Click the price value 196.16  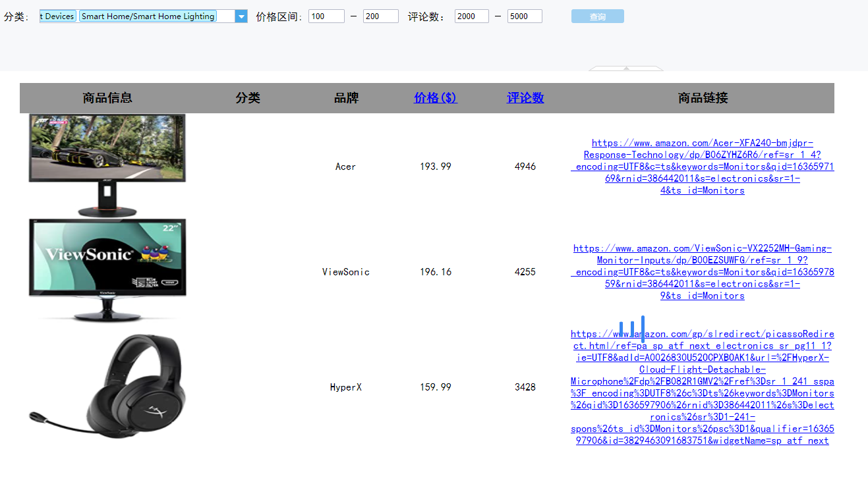coord(436,272)
